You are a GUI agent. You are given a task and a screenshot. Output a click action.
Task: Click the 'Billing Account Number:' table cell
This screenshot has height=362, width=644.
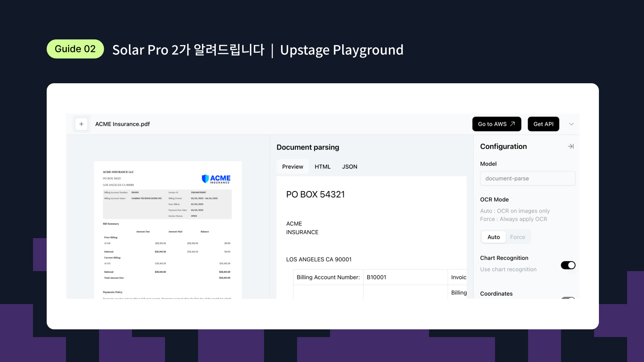328,277
